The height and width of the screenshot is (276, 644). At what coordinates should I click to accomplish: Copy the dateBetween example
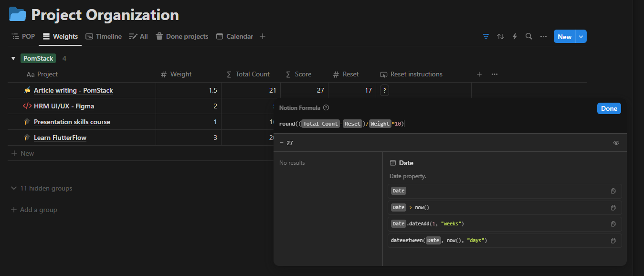(613, 241)
